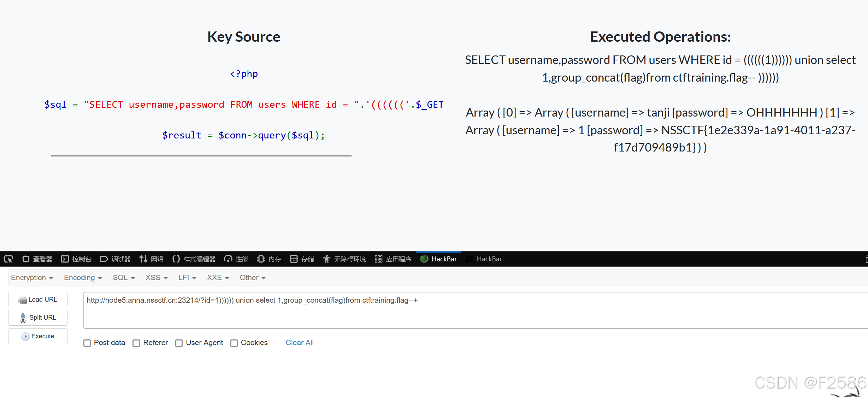Open the 调试器 (Debugger) panel
The height and width of the screenshot is (397, 868).
[x=116, y=259]
